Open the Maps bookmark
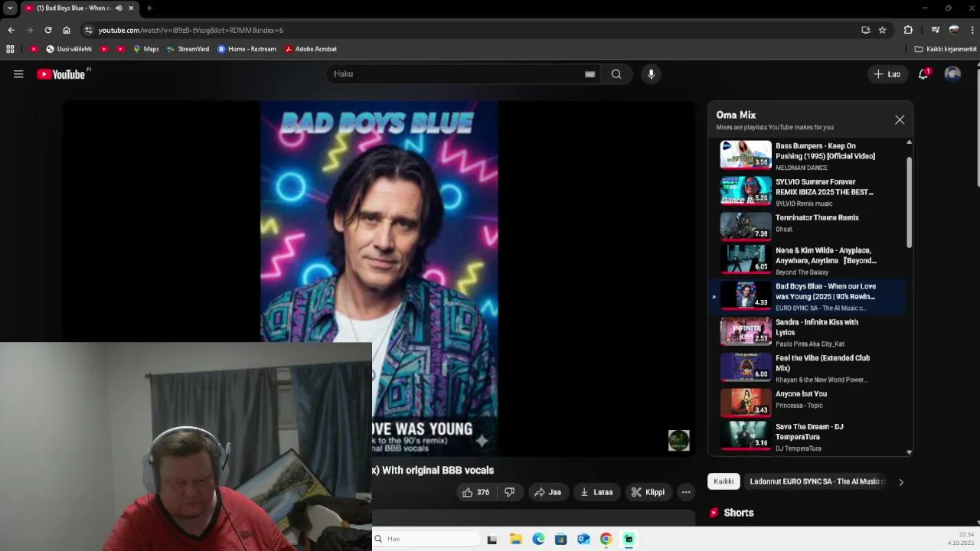 pos(145,49)
